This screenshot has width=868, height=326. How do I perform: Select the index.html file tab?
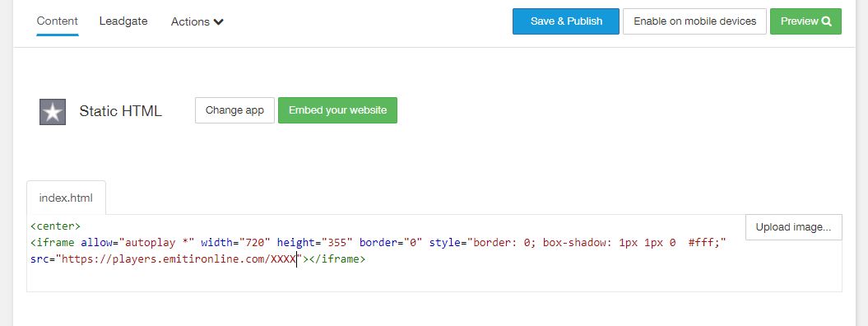66,198
